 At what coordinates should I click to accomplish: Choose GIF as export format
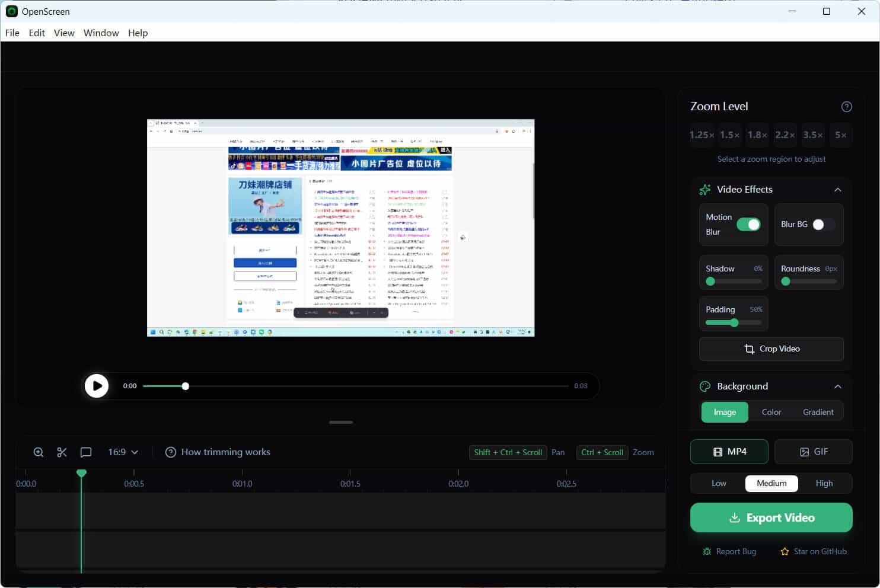pyautogui.click(x=813, y=451)
